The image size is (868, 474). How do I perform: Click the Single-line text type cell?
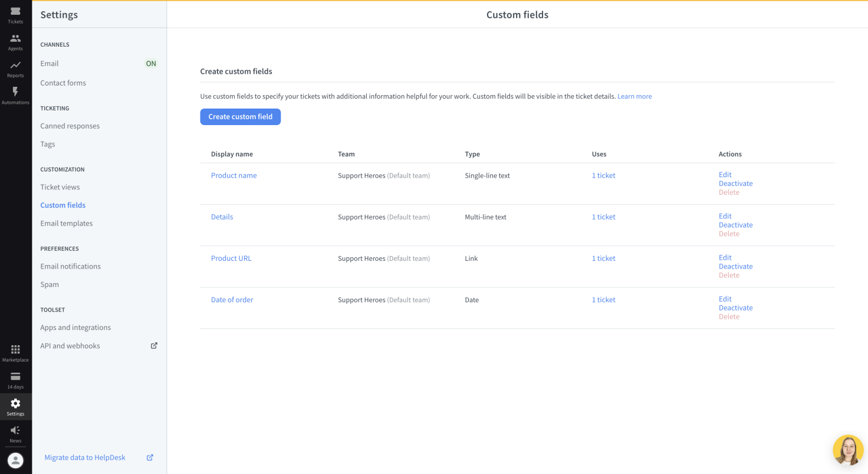point(488,176)
